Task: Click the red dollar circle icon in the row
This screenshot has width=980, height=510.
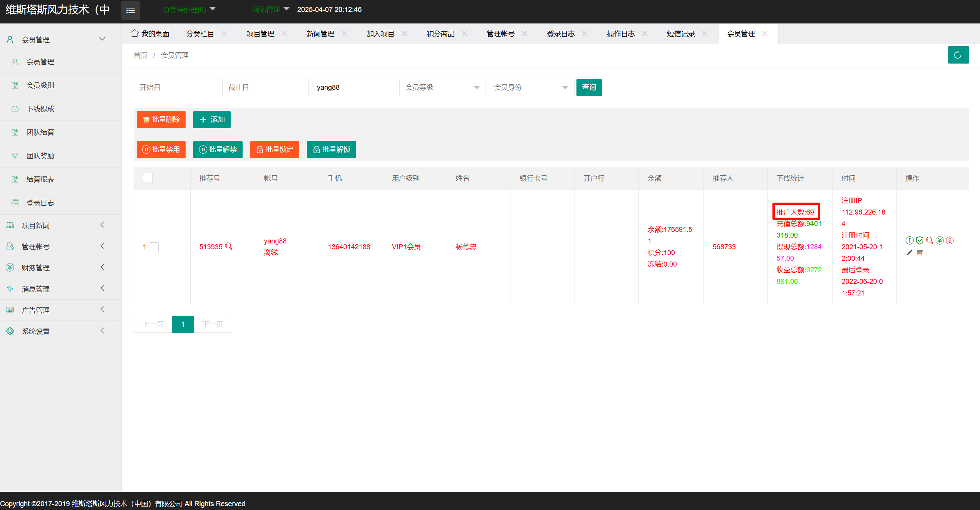Action: [x=950, y=241]
